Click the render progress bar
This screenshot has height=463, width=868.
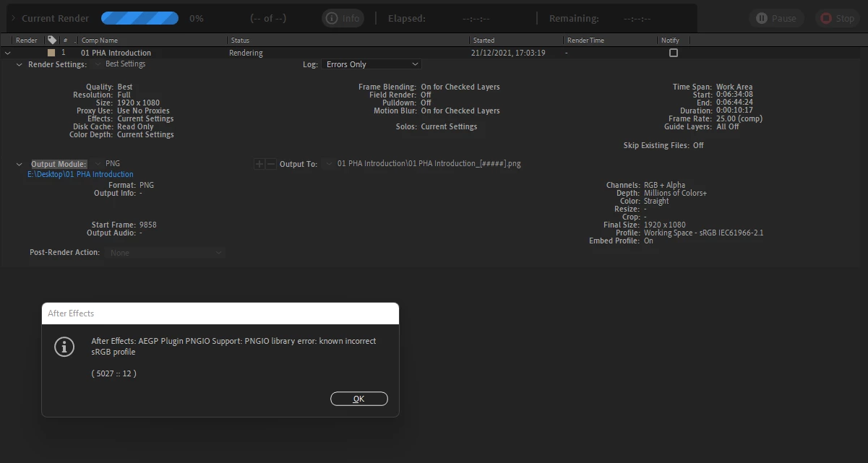(140, 18)
